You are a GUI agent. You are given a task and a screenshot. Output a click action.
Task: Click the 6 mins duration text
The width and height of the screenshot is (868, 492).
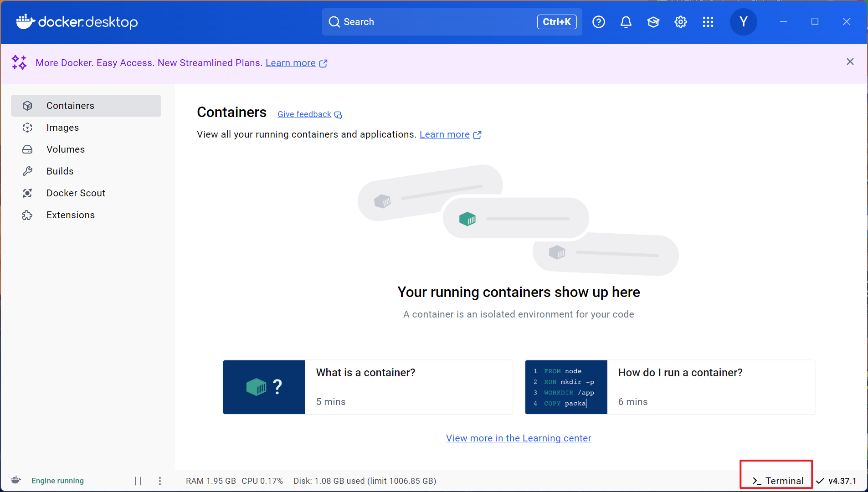(633, 402)
